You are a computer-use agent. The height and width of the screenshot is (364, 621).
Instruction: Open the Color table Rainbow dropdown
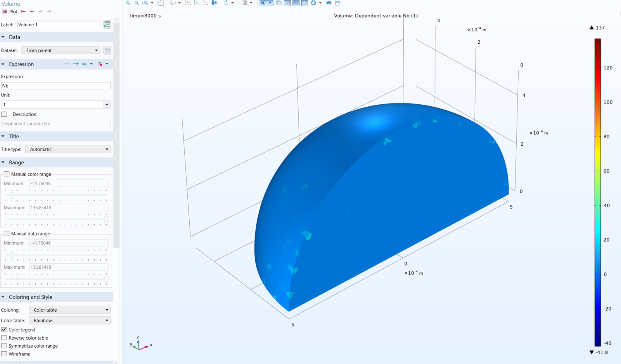coord(70,321)
